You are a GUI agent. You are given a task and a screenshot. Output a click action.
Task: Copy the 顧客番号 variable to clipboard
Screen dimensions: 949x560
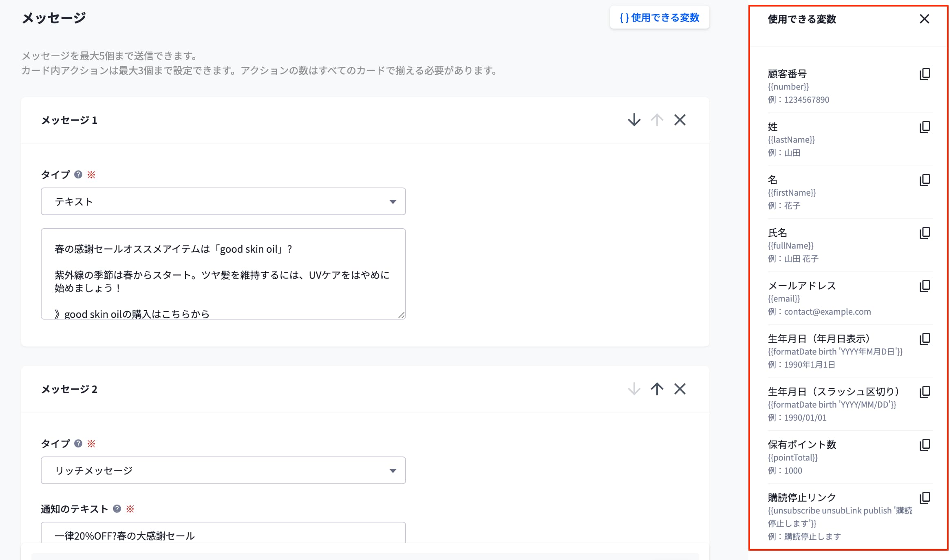[x=925, y=74]
